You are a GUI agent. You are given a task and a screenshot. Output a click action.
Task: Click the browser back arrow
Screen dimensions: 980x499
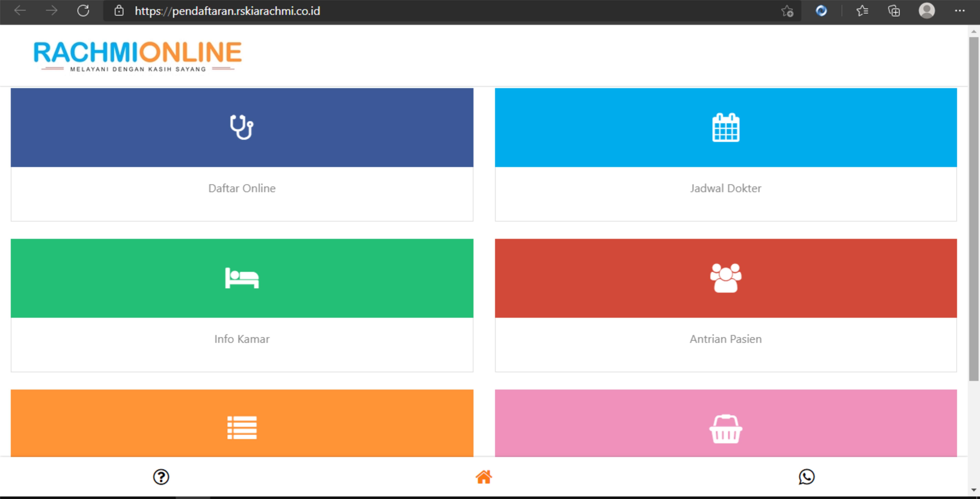point(20,11)
